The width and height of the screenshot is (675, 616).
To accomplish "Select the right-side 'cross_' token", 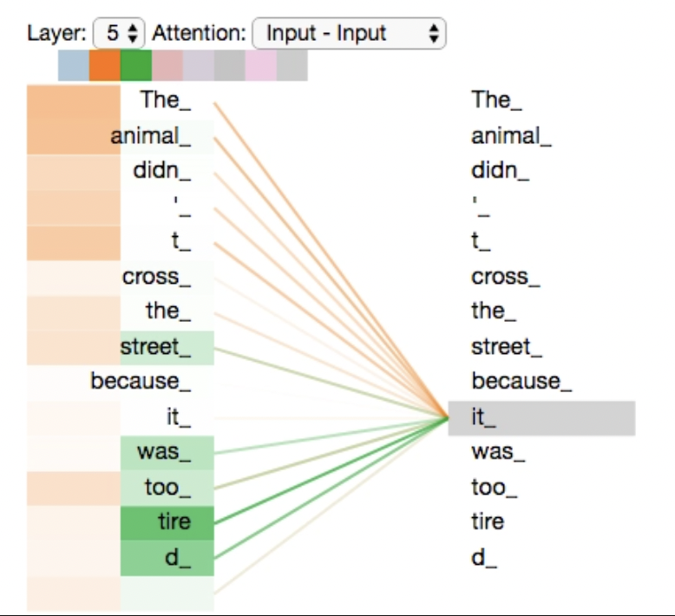I will 506,277.
